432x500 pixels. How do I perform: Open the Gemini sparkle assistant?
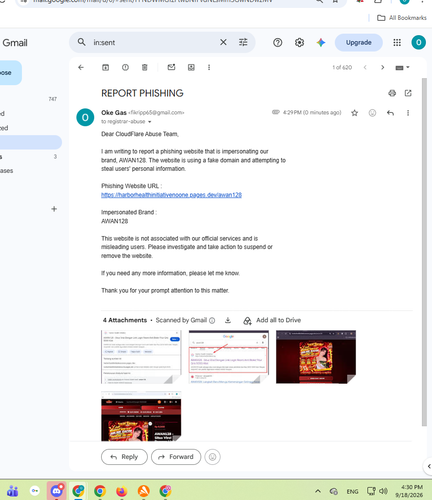[x=321, y=42]
